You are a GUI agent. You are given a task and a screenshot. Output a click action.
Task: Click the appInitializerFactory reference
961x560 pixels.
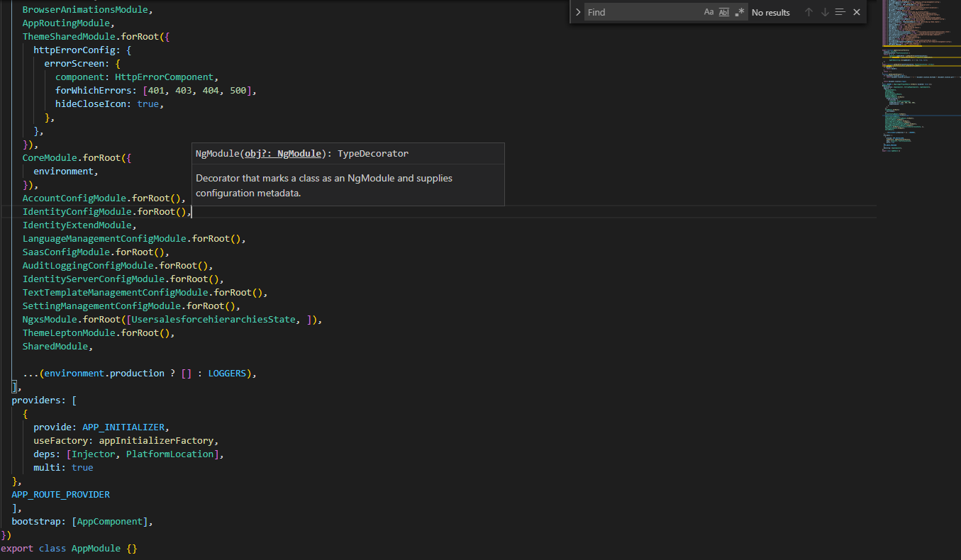pyautogui.click(x=156, y=441)
